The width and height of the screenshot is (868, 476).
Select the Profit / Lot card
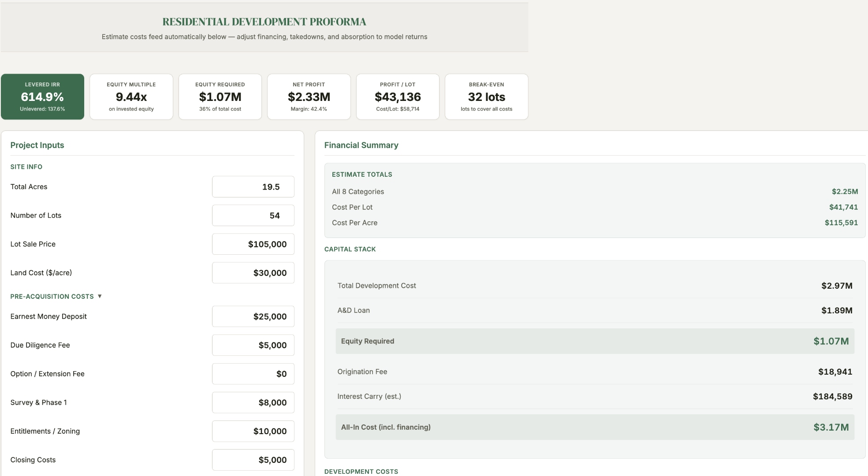(x=397, y=96)
